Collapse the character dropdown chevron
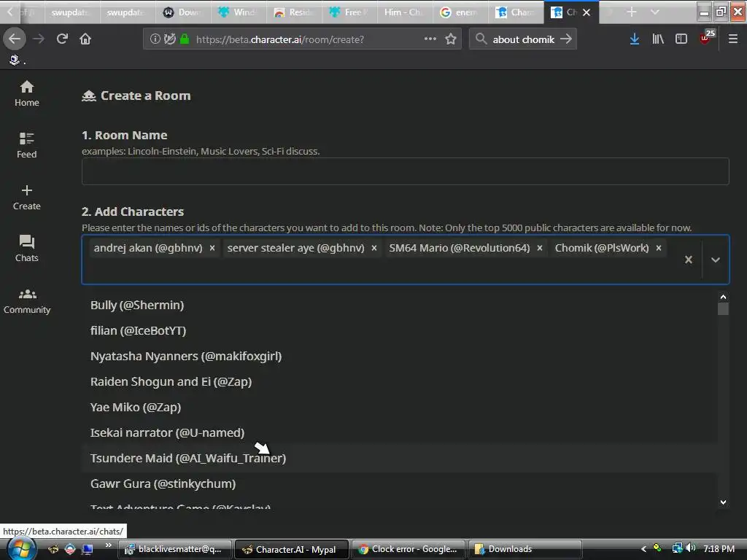Viewport: 747px width, 560px height. (716, 260)
